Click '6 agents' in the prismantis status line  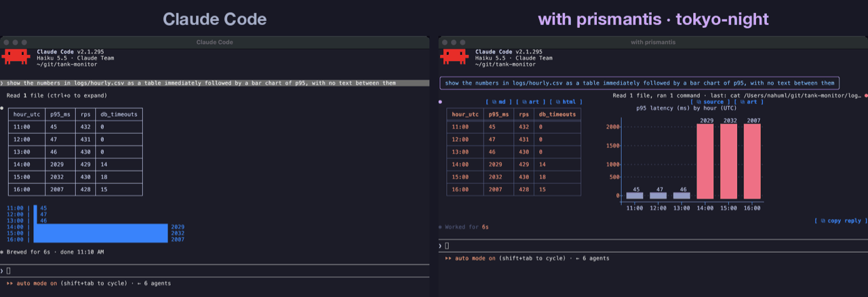click(595, 258)
